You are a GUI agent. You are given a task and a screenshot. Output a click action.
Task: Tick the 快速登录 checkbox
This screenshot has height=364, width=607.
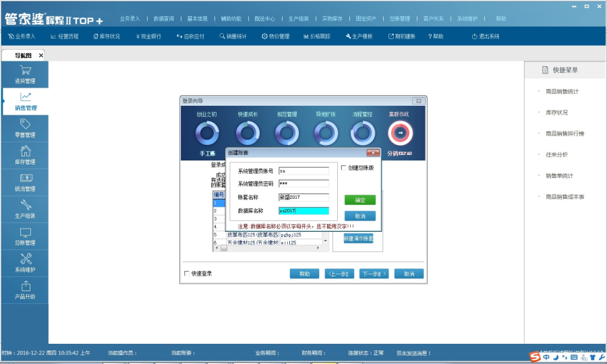(x=187, y=274)
